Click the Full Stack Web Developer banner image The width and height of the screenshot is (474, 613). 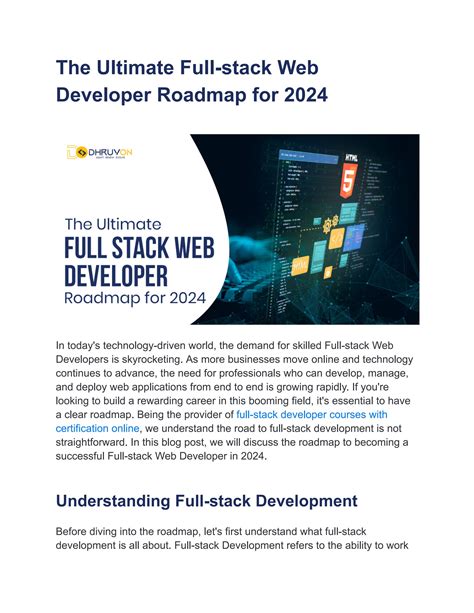coord(237,229)
